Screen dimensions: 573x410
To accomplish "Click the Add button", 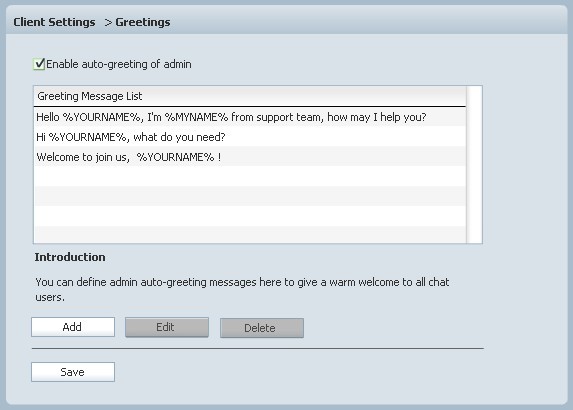I will point(73,327).
